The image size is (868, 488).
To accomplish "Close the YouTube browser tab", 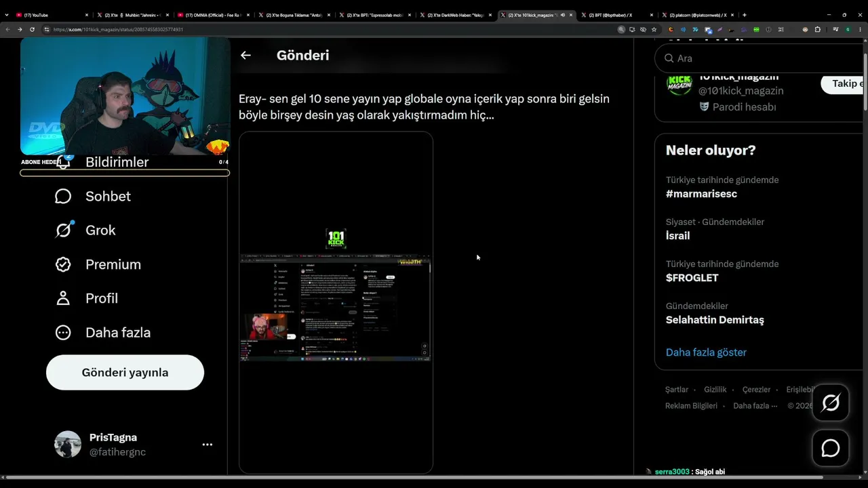I will click(x=87, y=15).
